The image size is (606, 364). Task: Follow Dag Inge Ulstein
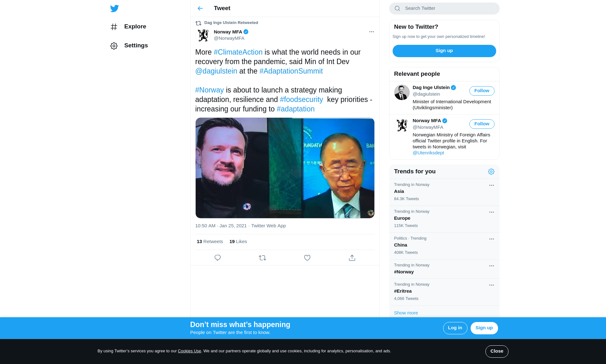click(x=482, y=91)
